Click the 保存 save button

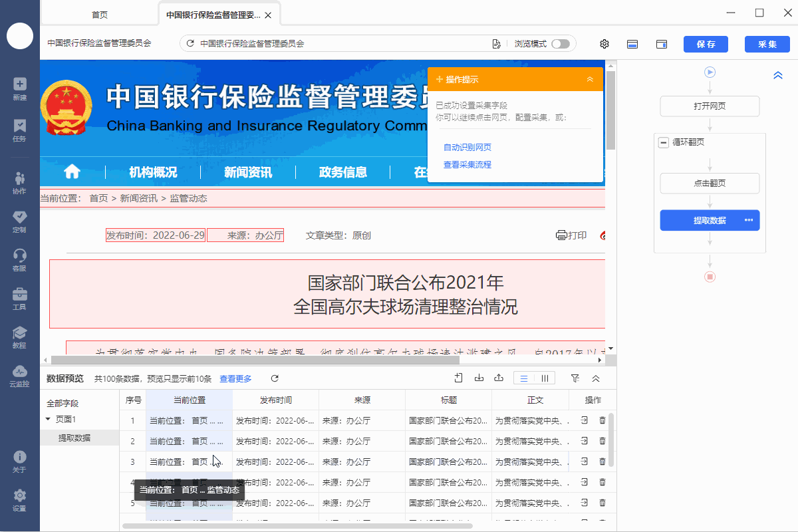tap(706, 44)
